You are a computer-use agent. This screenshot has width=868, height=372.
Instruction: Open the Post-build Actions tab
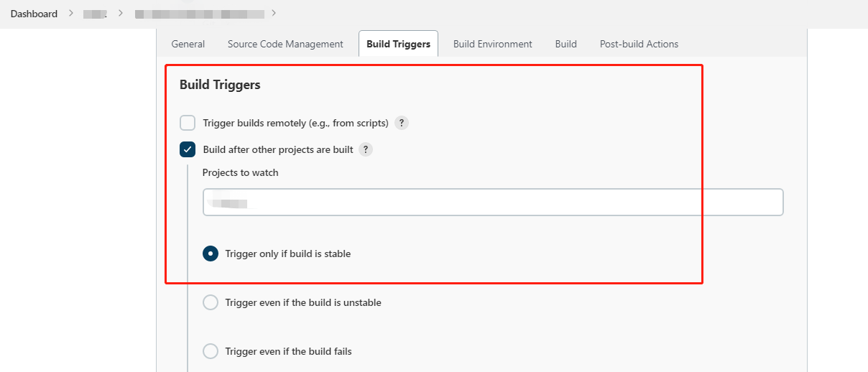639,44
